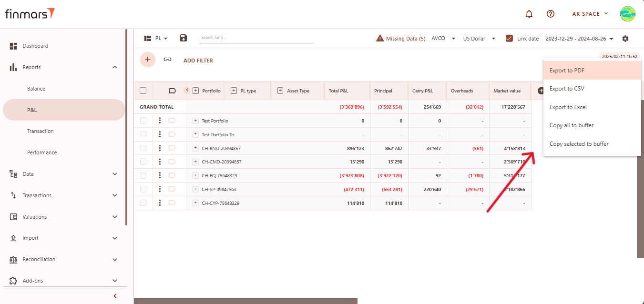The width and height of the screenshot is (644, 304).
Task: Choose Export to Excel from menu
Action: click(x=568, y=107)
